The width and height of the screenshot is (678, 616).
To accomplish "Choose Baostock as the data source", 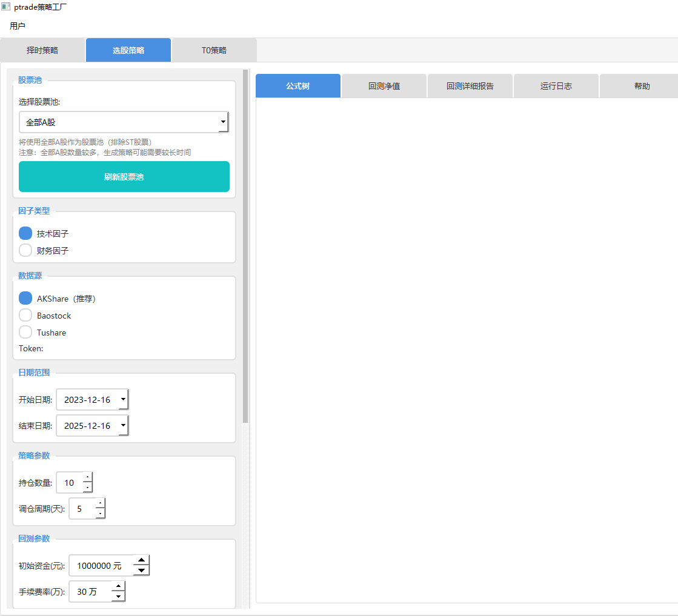I will coord(25,315).
